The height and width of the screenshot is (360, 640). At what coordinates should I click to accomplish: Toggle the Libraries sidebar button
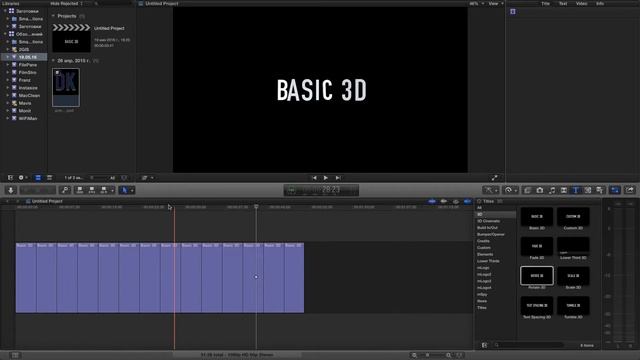[10, 178]
